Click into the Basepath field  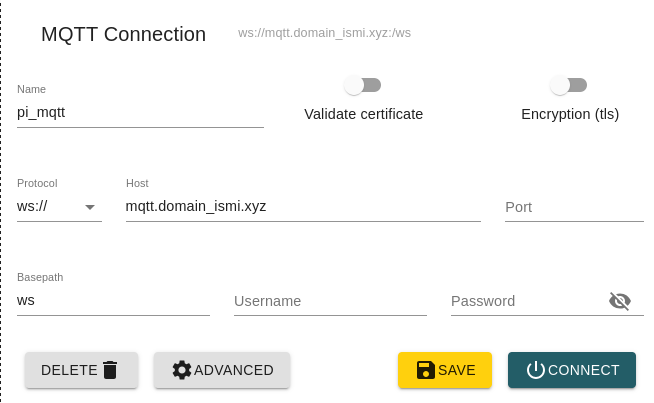(113, 300)
